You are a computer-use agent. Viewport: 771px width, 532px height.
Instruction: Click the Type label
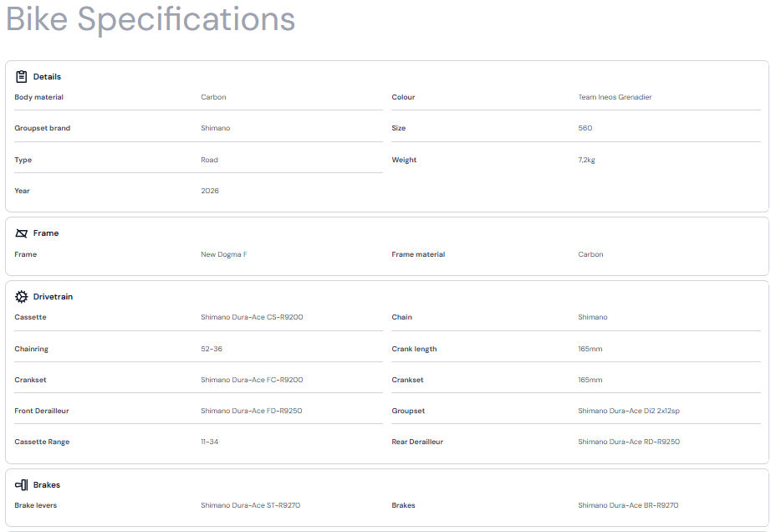pyautogui.click(x=23, y=160)
